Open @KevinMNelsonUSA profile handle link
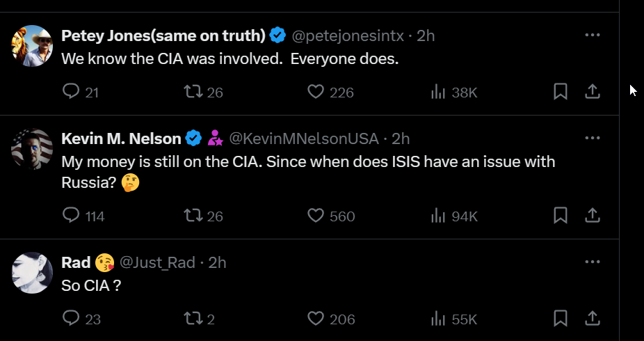Viewport: 644px width, 341px height. point(304,138)
